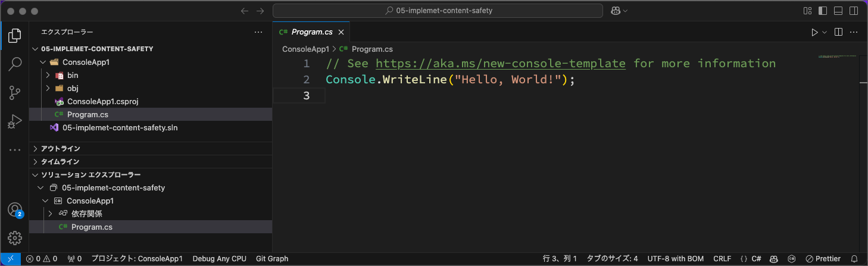
Task: Open the ConsoleApp1.csproj file
Action: pyautogui.click(x=151, y=101)
